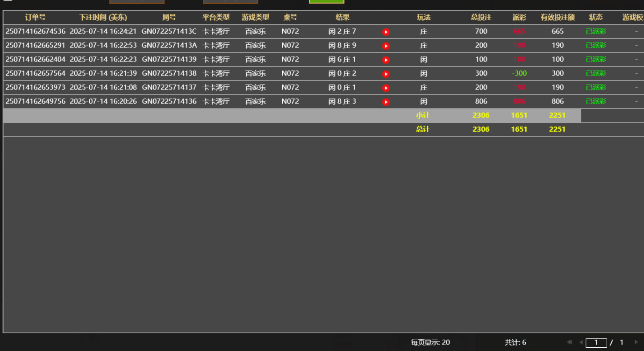644x351 pixels.
Task: Play video for the last order 250714162649756
Action: coord(386,101)
